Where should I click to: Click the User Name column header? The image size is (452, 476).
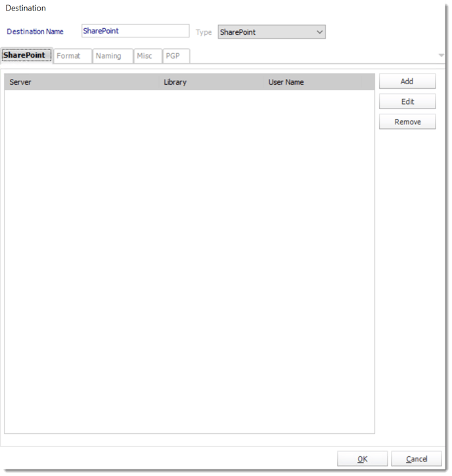(x=313, y=82)
